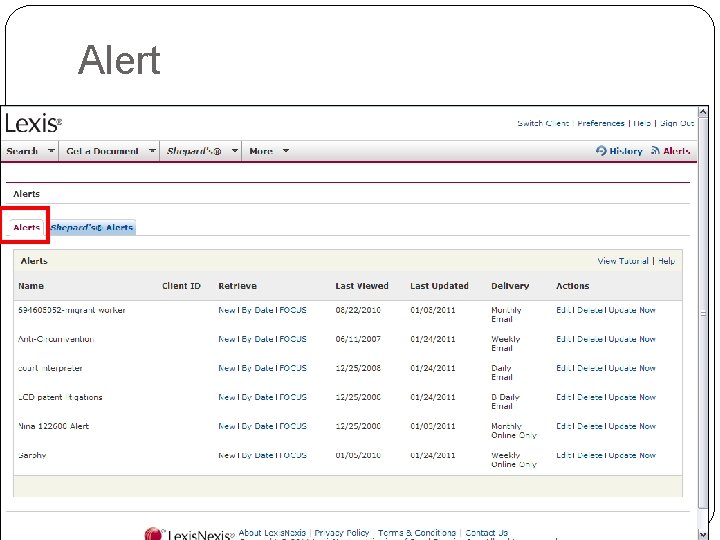This screenshot has height=540, width=720.
Task: Click By Date for Anti-Circumvention alert
Action: [x=257, y=339]
